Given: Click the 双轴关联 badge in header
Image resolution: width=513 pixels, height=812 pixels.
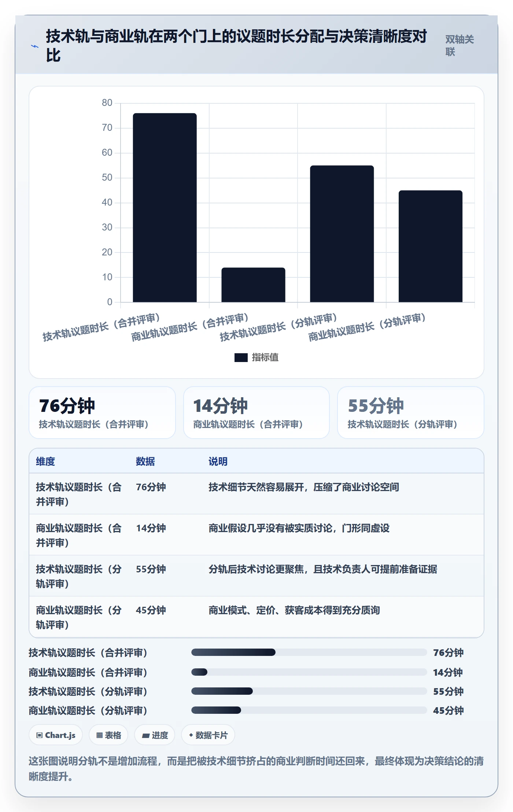Looking at the screenshot, I should click(x=460, y=45).
